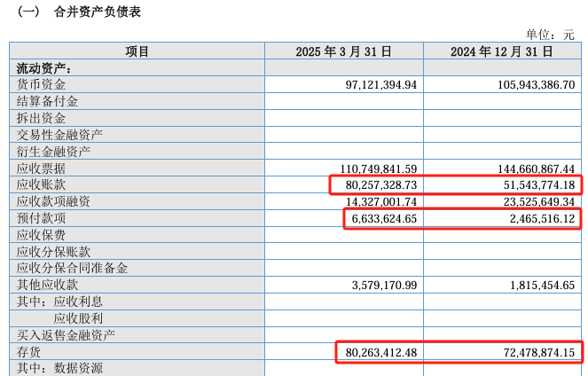This screenshot has width=588, height=376.
Task: Select value 14,327,001.74
Action: tap(381, 201)
